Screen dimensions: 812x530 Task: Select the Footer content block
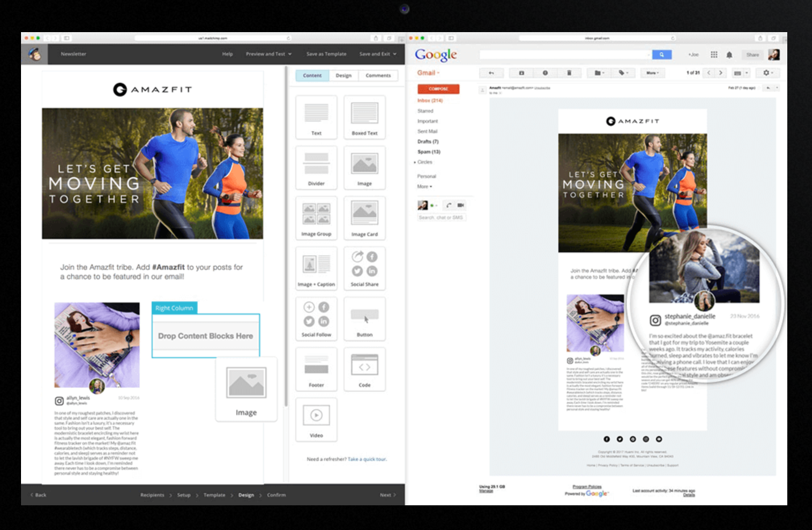click(316, 369)
